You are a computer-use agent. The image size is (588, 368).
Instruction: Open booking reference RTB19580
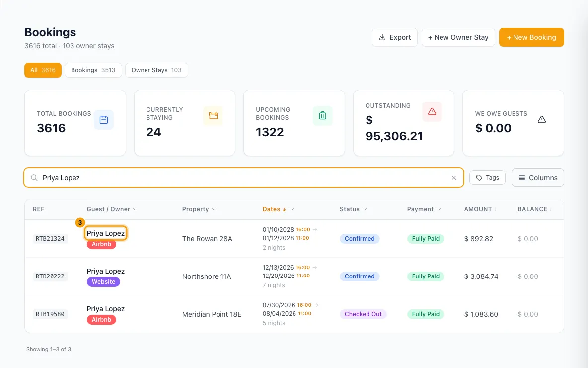pos(50,314)
